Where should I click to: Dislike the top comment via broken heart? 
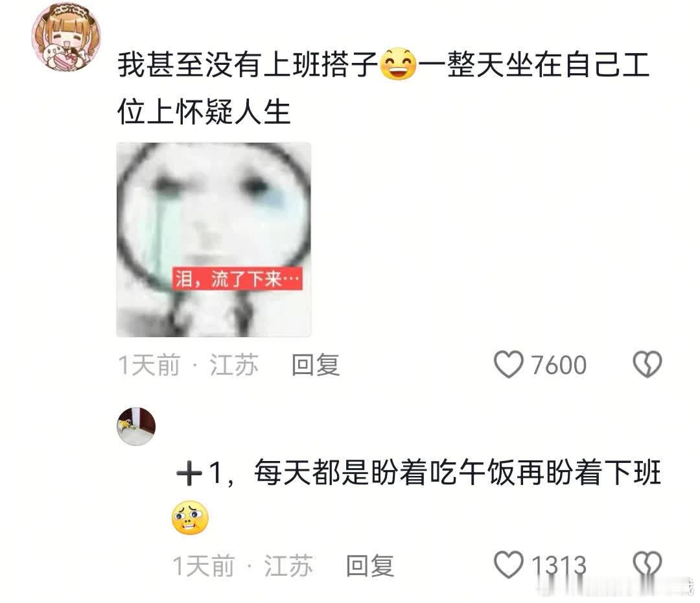point(647,364)
